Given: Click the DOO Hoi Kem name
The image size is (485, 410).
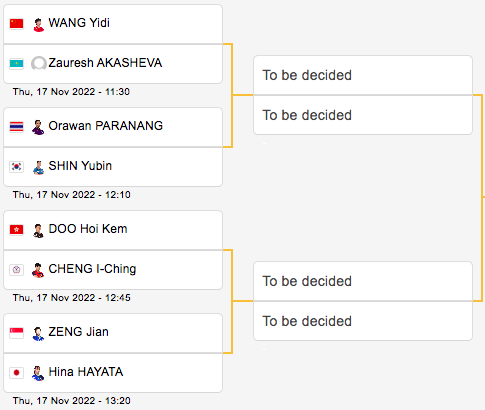Looking at the screenshot, I should point(88,229).
